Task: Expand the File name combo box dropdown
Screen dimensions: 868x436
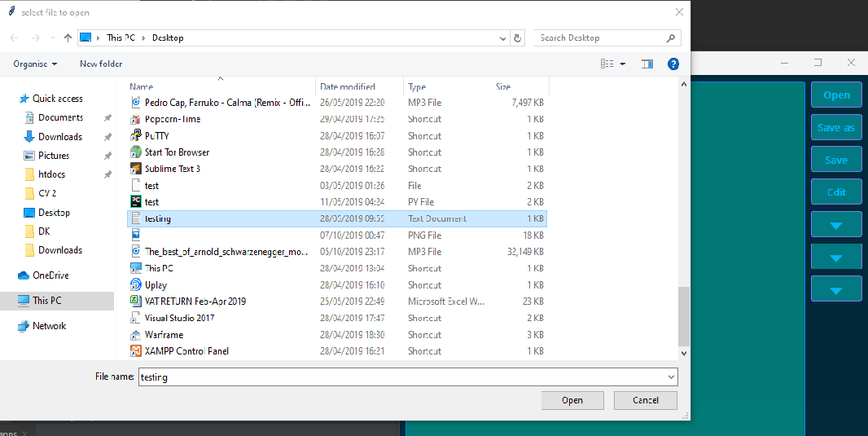Action: [x=670, y=377]
